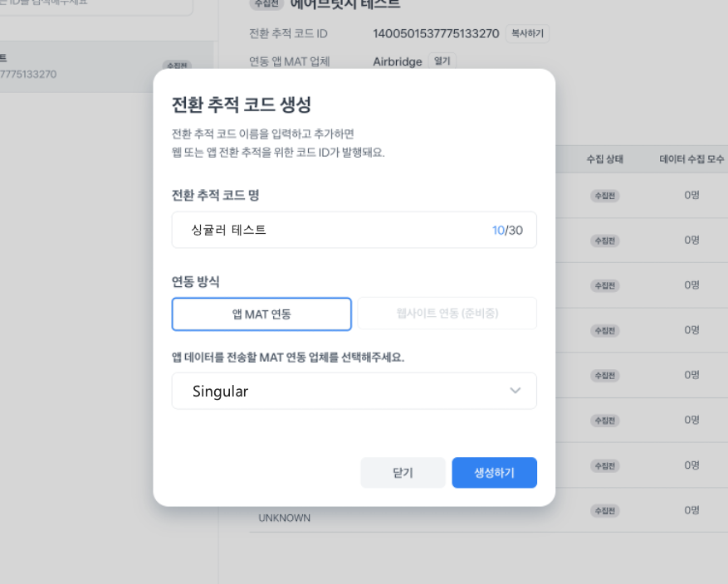Click the 전환 추적 코드 생성 dialog title
The image size is (728, 584).
tap(242, 105)
